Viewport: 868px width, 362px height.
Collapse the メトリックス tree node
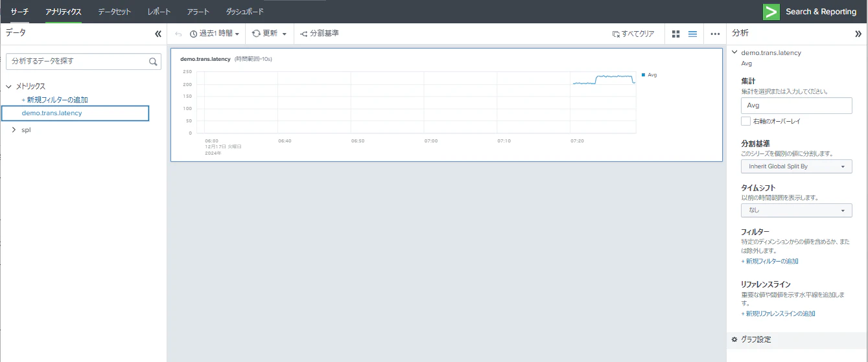pos(9,86)
